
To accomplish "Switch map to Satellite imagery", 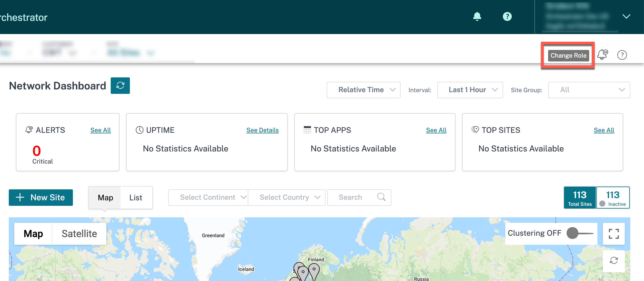I will [x=79, y=234].
